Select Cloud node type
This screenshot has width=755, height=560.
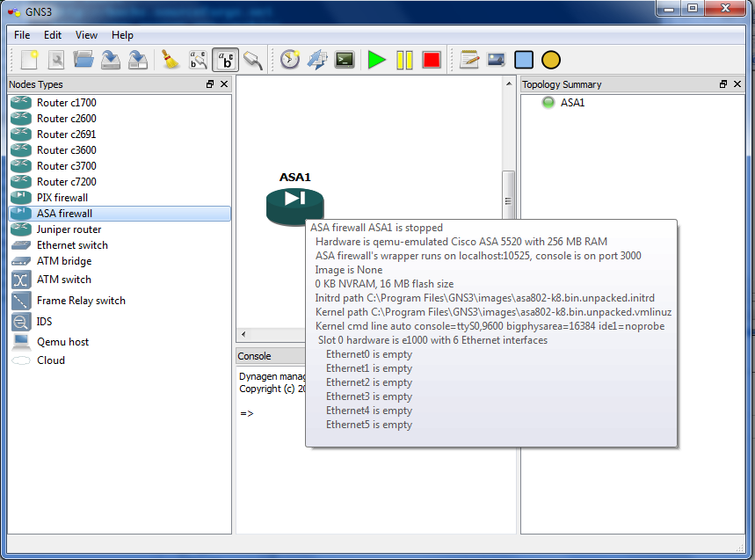click(120, 360)
